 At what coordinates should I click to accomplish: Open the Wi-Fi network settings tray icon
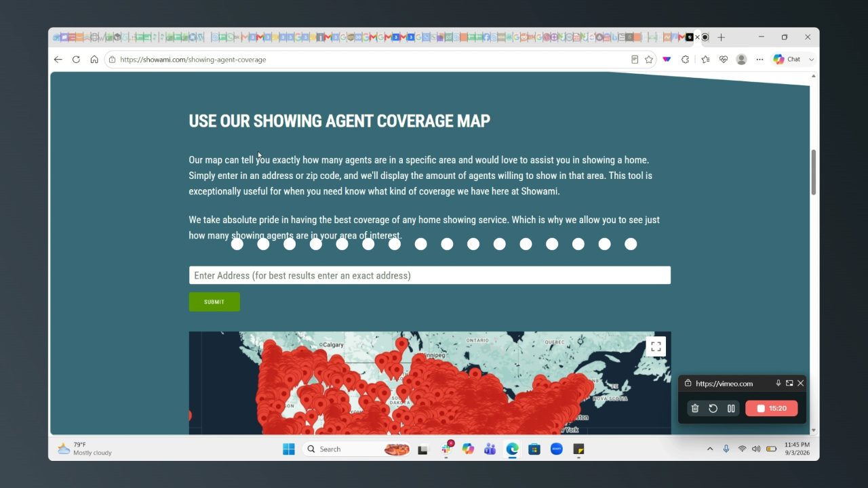742,449
